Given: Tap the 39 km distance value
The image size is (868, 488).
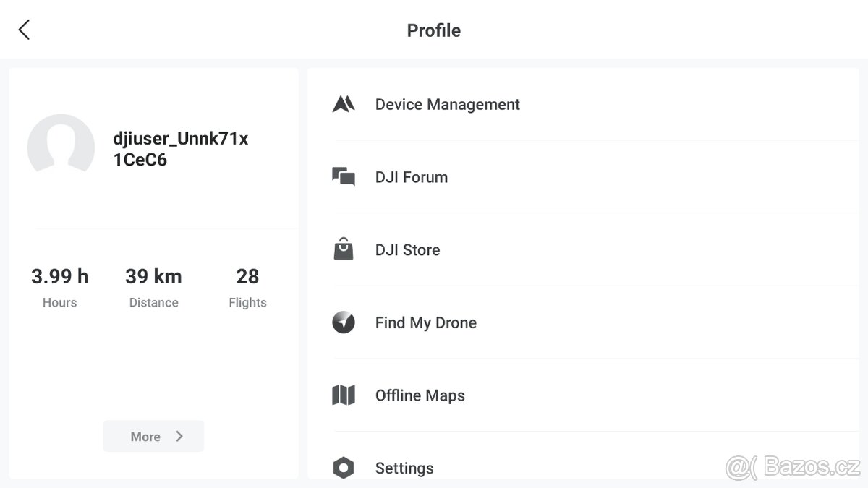Looking at the screenshot, I should 153,276.
